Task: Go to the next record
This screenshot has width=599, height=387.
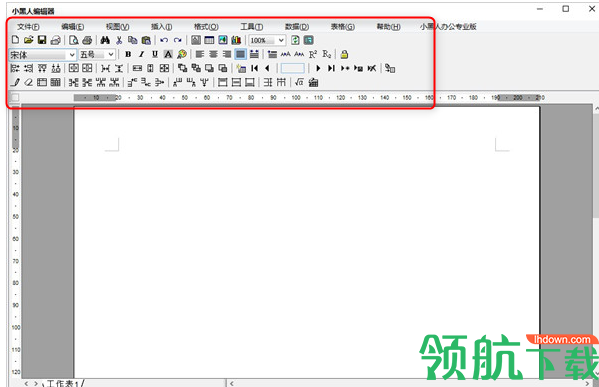Action: (x=318, y=68)
